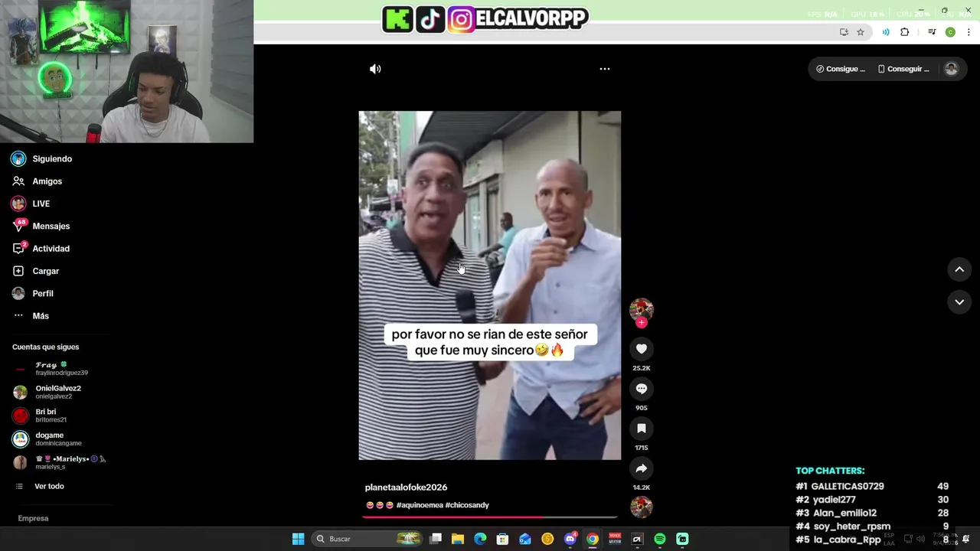Screen dimensions: 980x551
Task: Open the #chicosandy hashtag
Action: [x=467, y=505]
